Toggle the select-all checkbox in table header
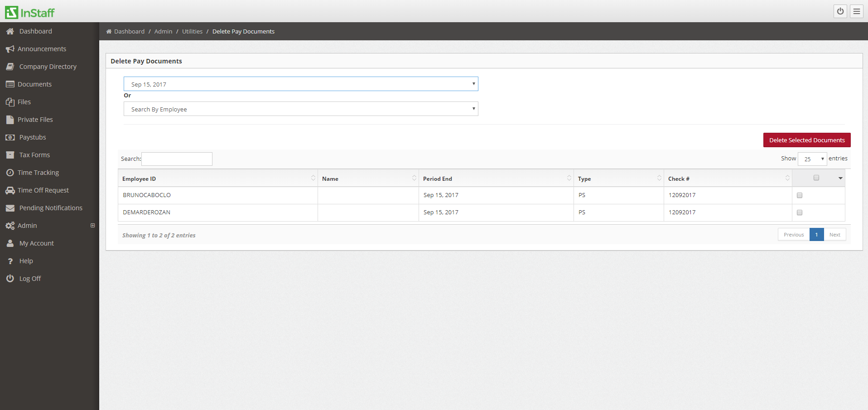 click(x=817, y=178)
